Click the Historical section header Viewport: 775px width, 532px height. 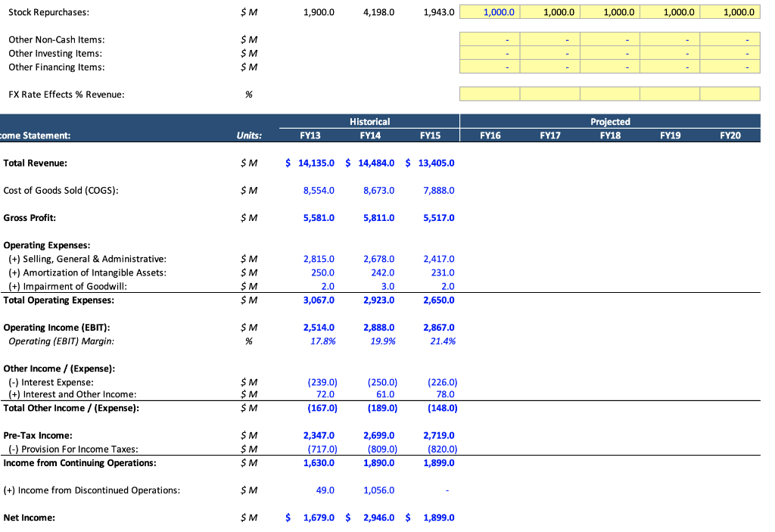click(369, 121)
